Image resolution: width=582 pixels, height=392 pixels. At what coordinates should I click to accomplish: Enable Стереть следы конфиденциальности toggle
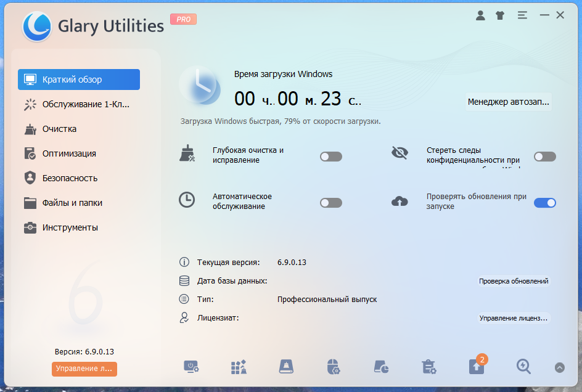[545, 157]
